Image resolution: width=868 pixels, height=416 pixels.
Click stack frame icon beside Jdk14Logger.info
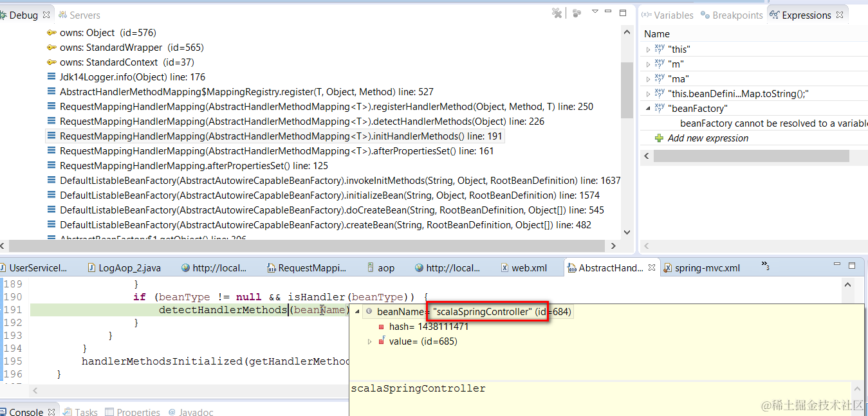click(x=51, y=77)
